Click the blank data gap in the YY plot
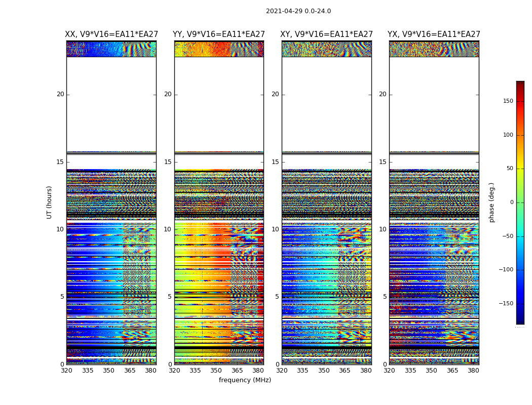Image resolution: width=532 pixels, height=405 pixels. [219, 104]
